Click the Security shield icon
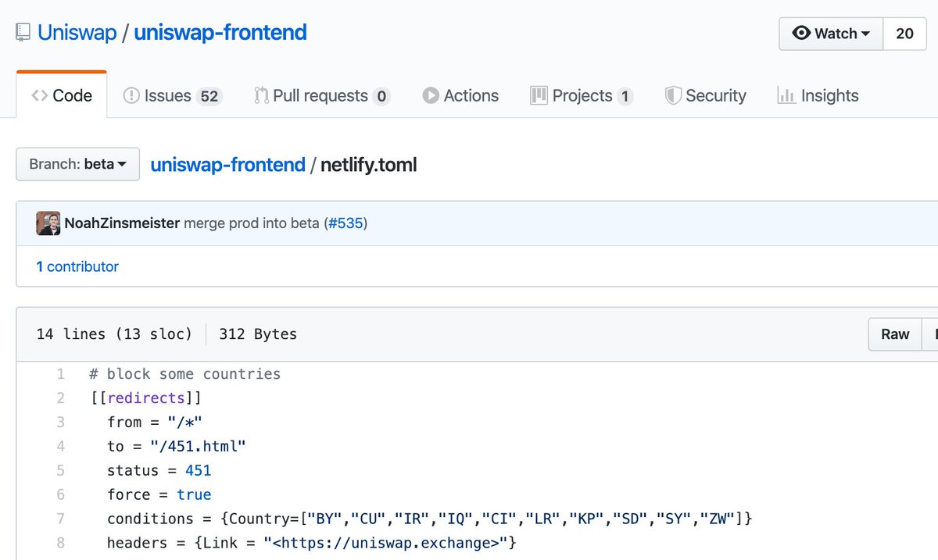This screenshot has width=938, height=560. click(x=673, y=95)
